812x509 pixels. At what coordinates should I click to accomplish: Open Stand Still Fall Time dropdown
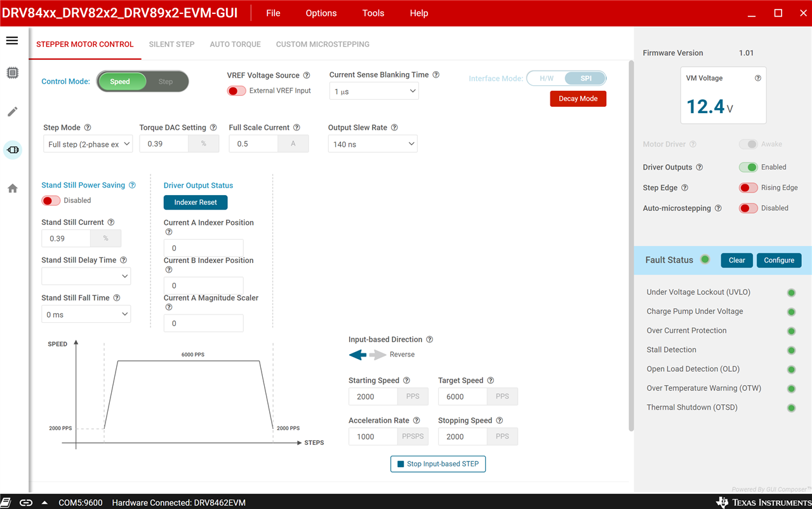point(86,315)
